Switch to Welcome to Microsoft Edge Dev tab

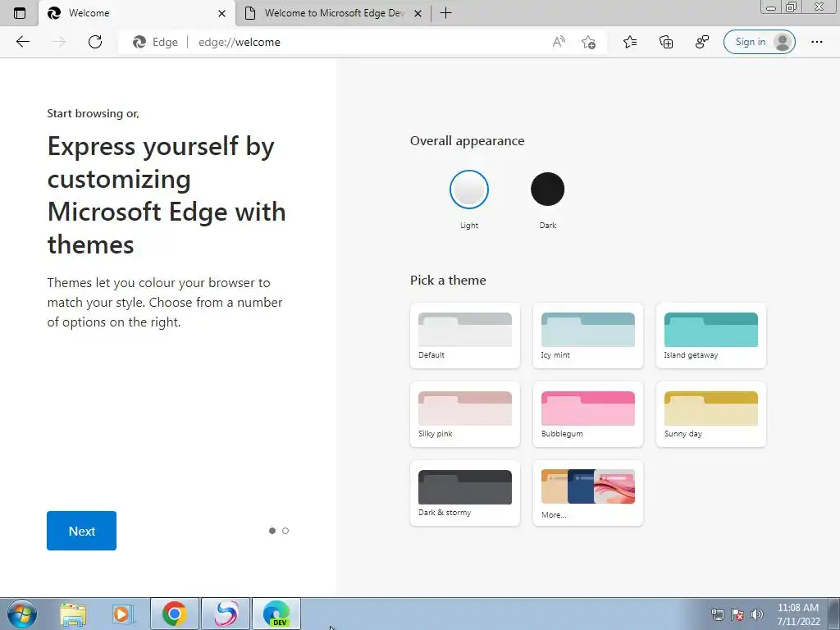(x=333, y=13)
